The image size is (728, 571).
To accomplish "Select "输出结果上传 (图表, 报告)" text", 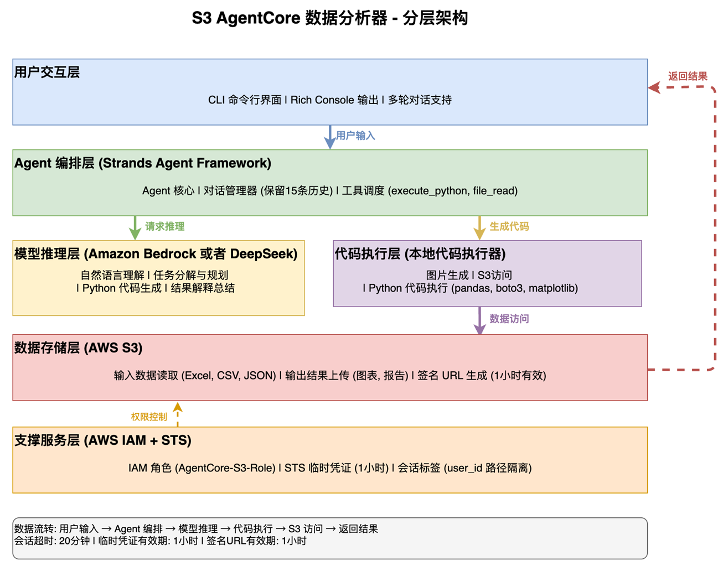I will 347,376.
